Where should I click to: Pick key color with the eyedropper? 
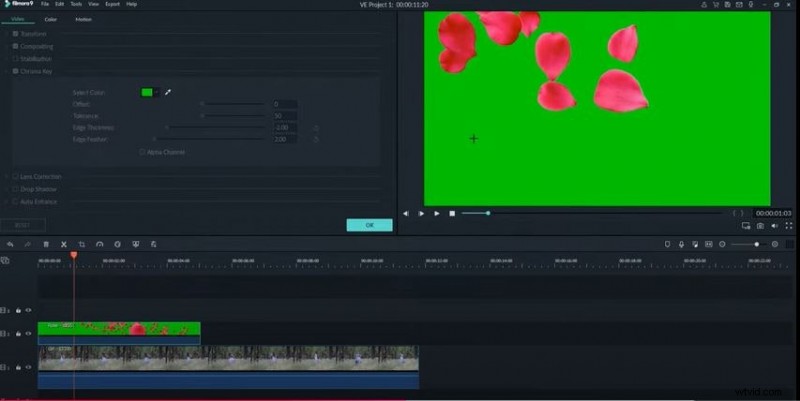pos(168,92)
